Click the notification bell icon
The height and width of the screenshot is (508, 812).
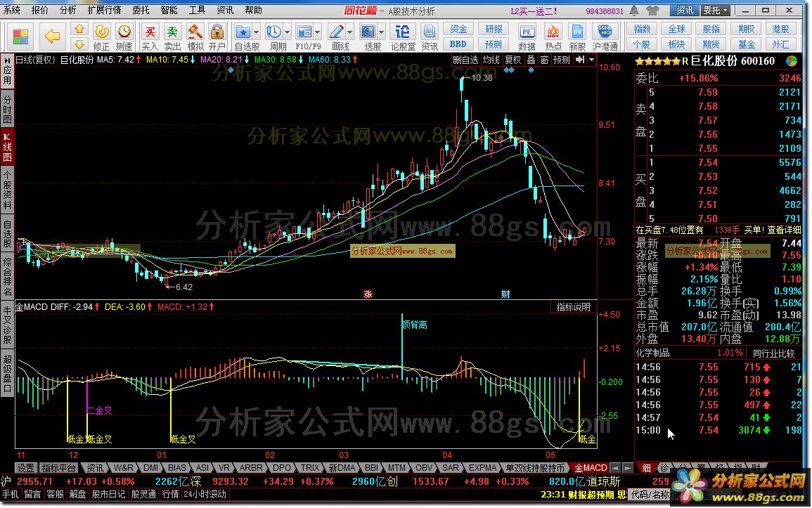pos(634,11)
